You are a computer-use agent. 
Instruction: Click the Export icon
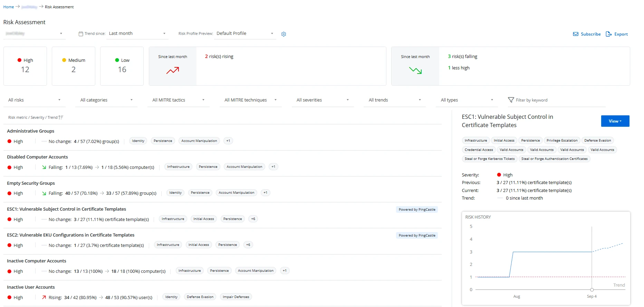(x=609, y=34)
